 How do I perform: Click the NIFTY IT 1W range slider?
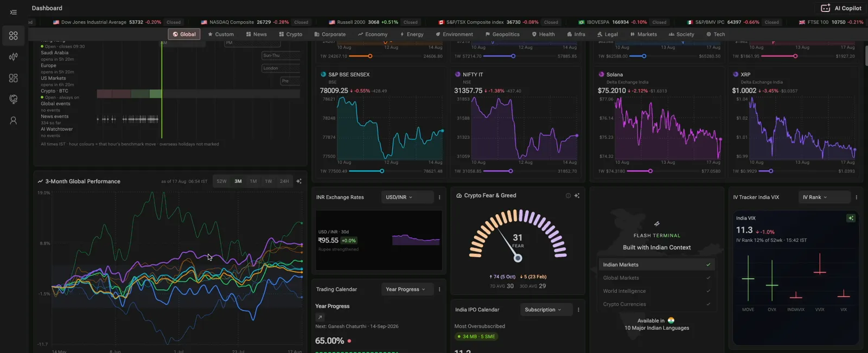pos(510,171)
